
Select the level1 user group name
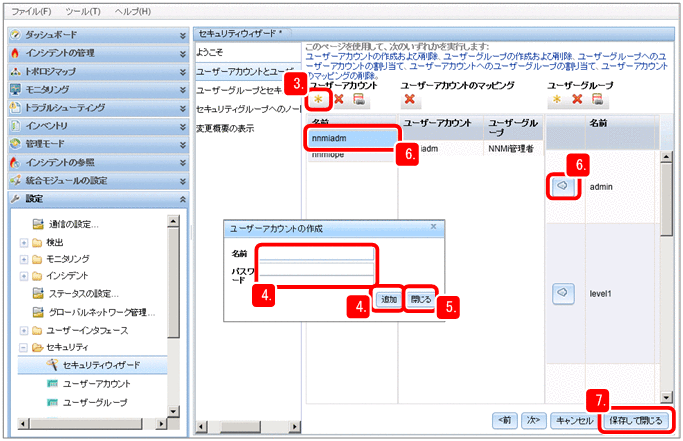point(600,294)
